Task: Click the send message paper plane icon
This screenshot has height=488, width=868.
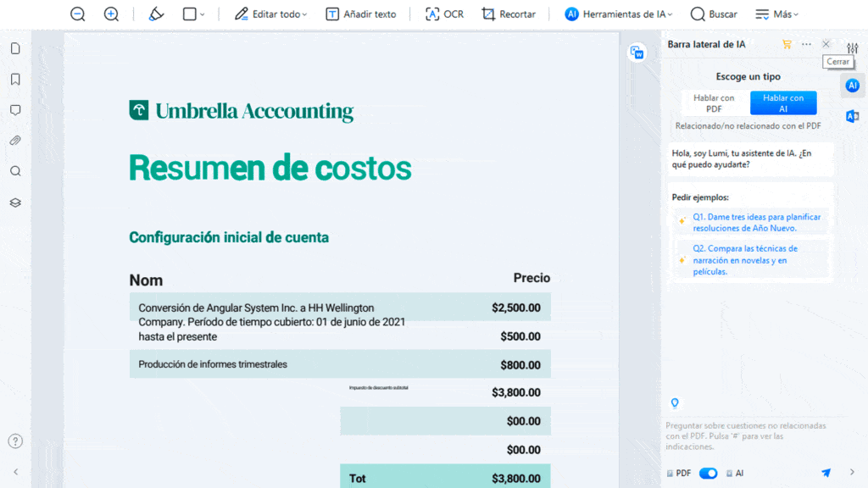Action: (826, 473)
